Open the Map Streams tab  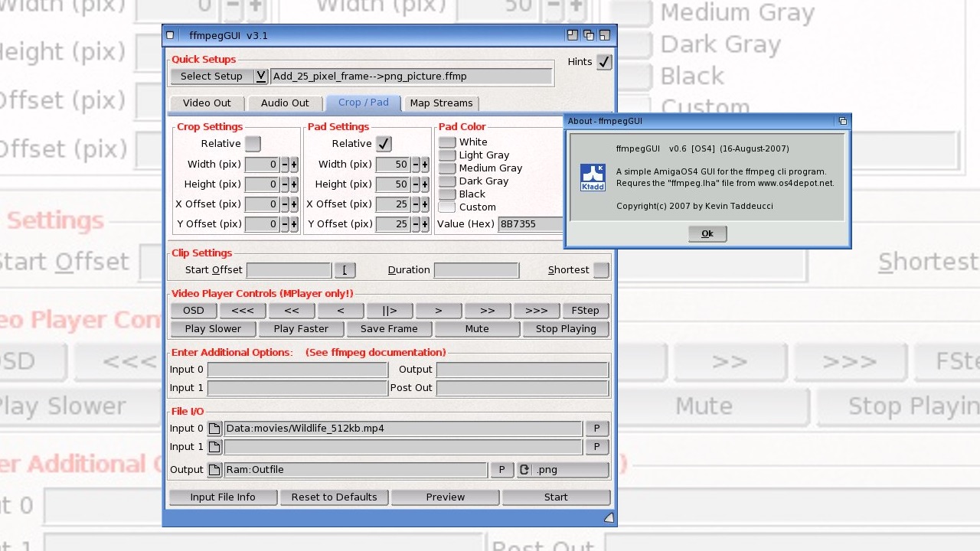pos(442,103)
